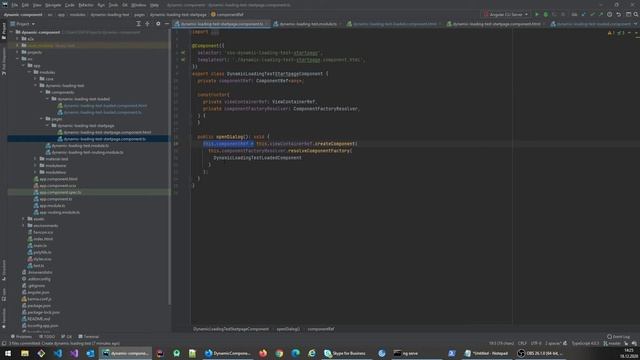Open the Tools menu
This screenshot has height=360, width=640.
(x=113, y=5)
